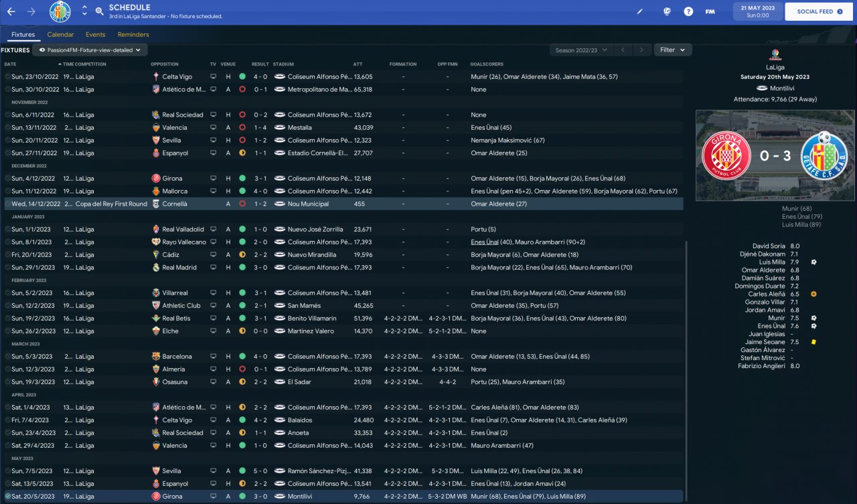Switch to the Calendar tab
The width and height of the screenshot is (857, 504).
(x=60, y=35)
